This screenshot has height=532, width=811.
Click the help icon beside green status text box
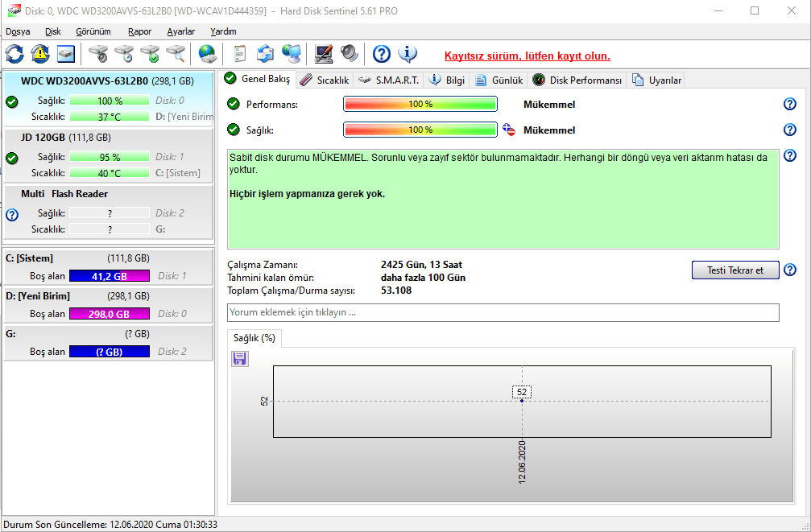(x=790, y=155)
